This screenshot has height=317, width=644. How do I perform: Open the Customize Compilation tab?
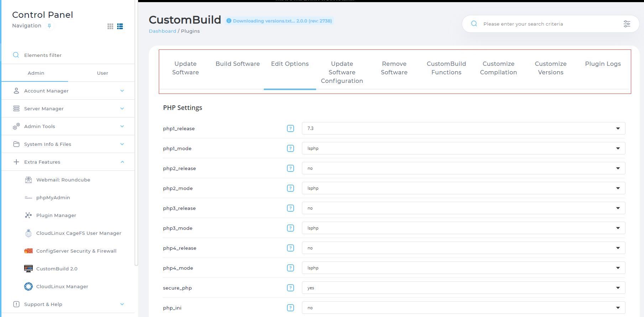click(498, 68)
